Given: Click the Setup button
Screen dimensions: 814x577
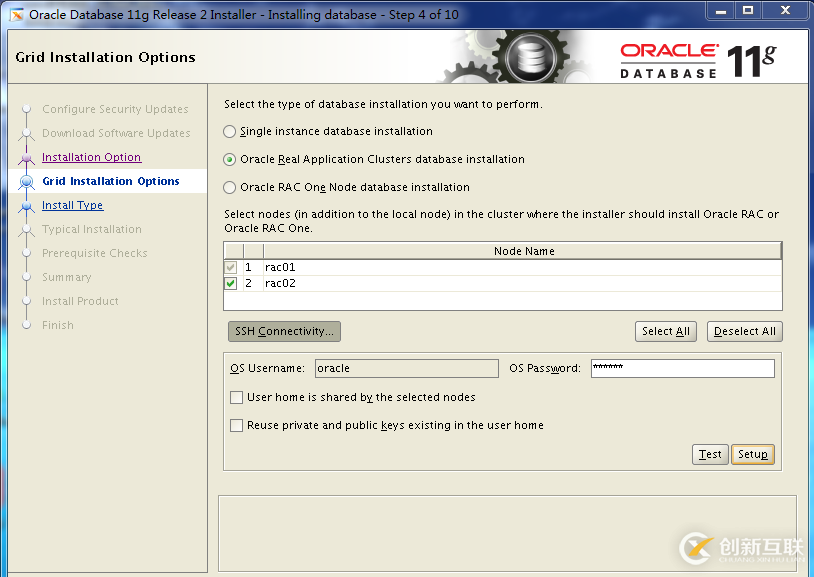Looking at the screenshot, I should (x=753, y=454).
